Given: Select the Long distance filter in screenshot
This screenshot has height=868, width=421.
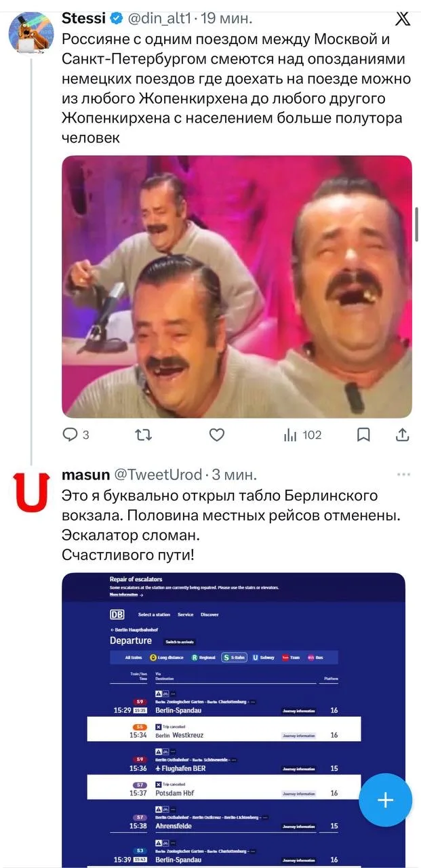Looking at the screenshot, I should pos(167,657).
